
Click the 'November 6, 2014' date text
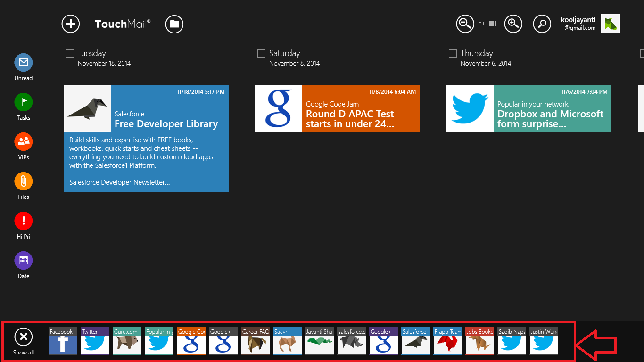coord(486,63)
